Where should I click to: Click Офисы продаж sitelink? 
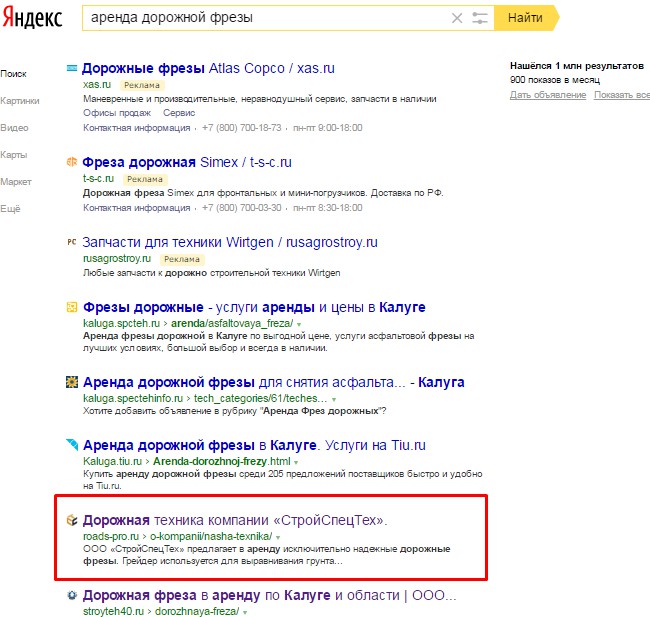click(117, 113)
